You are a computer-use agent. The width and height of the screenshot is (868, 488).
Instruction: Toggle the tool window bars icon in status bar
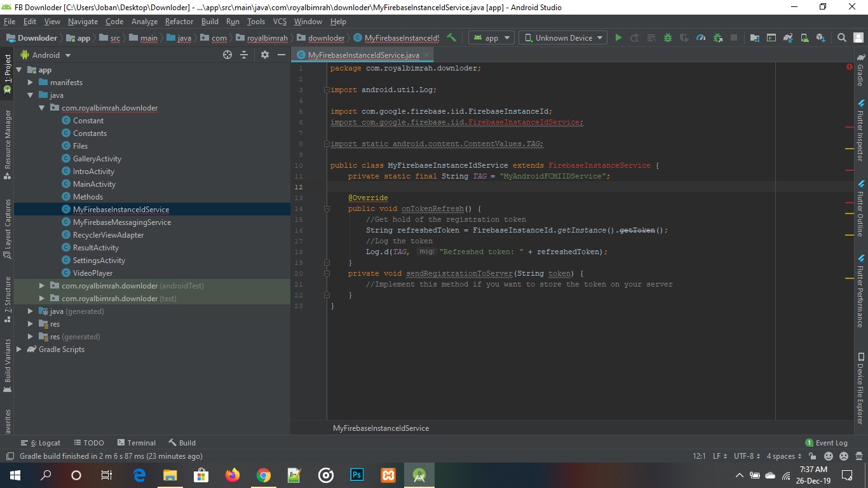pyautogui.click(x=10, y=456)
